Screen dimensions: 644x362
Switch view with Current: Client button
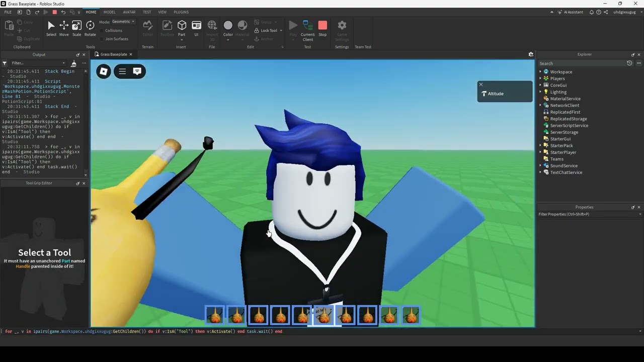click(x=308, y=30)
